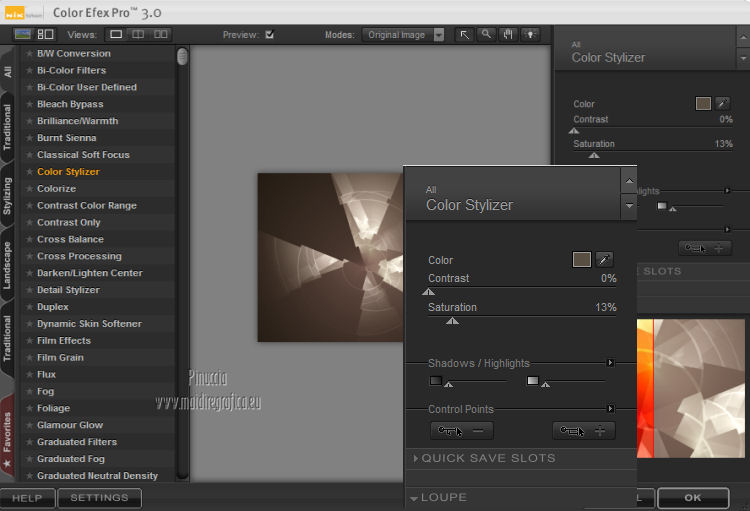Image resolution: width=750 pixels, height=511 pixels.
Task: Click the loupe preview image at the lower right
Action: tap(691, 389)
